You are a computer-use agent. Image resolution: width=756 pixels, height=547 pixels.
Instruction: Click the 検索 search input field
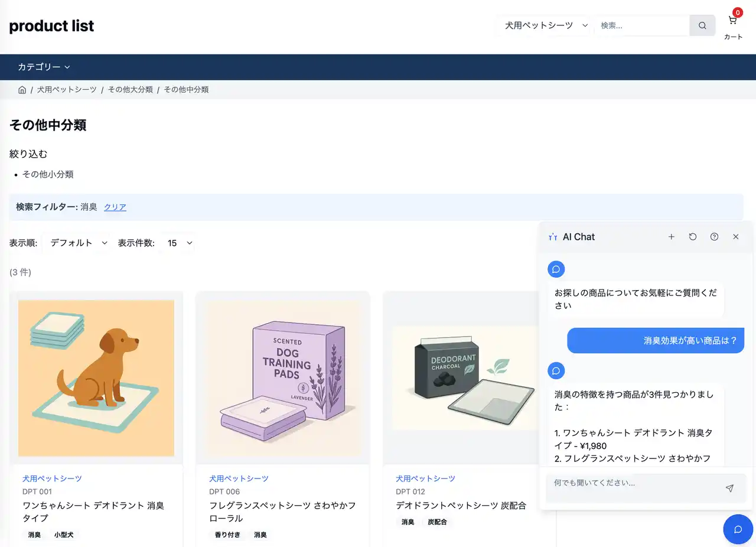641,25
